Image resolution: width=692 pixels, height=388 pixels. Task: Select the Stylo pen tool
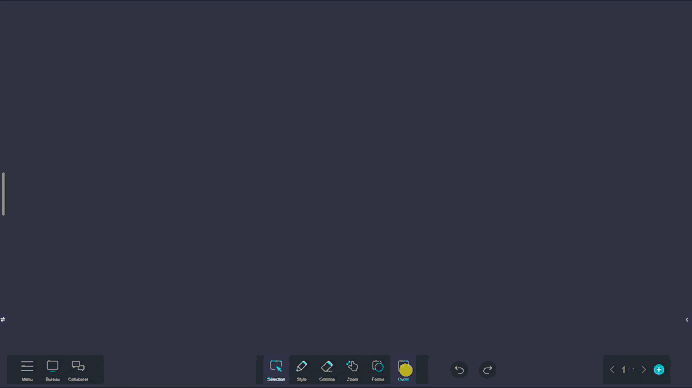pyautogui.click(x=301, y=369)
